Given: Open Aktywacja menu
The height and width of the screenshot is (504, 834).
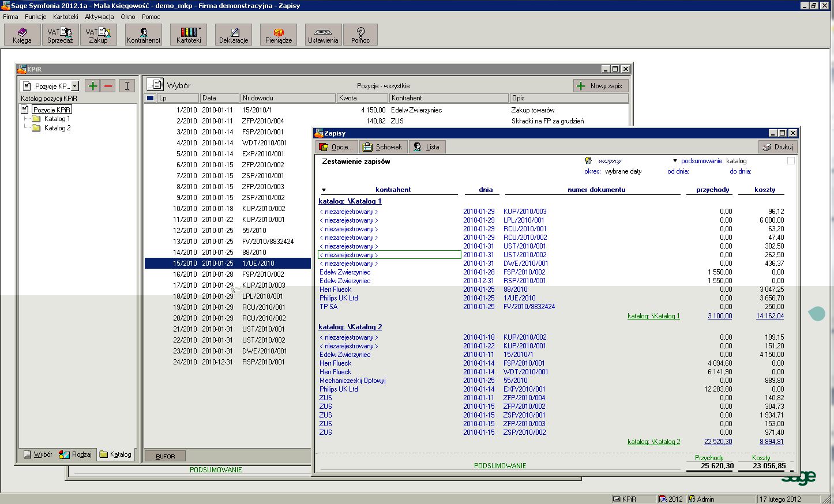Looking at the screenshot, I should 99,17.
